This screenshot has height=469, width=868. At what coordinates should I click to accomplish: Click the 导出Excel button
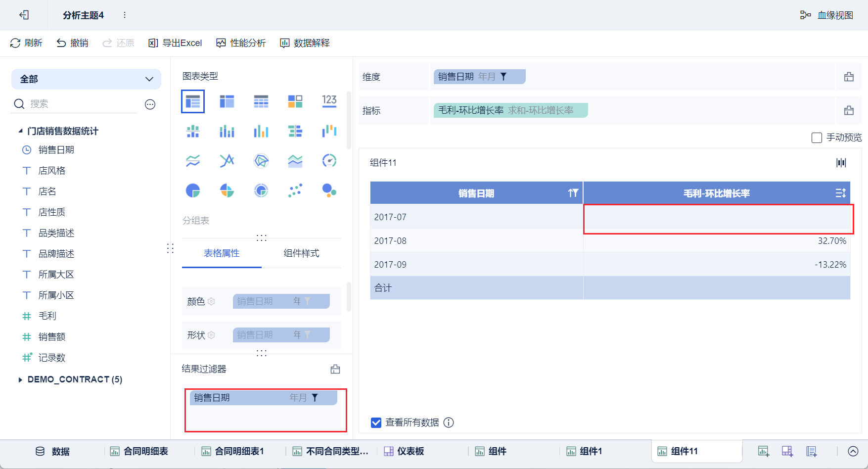pyautogui.click(x=175, y=43)
